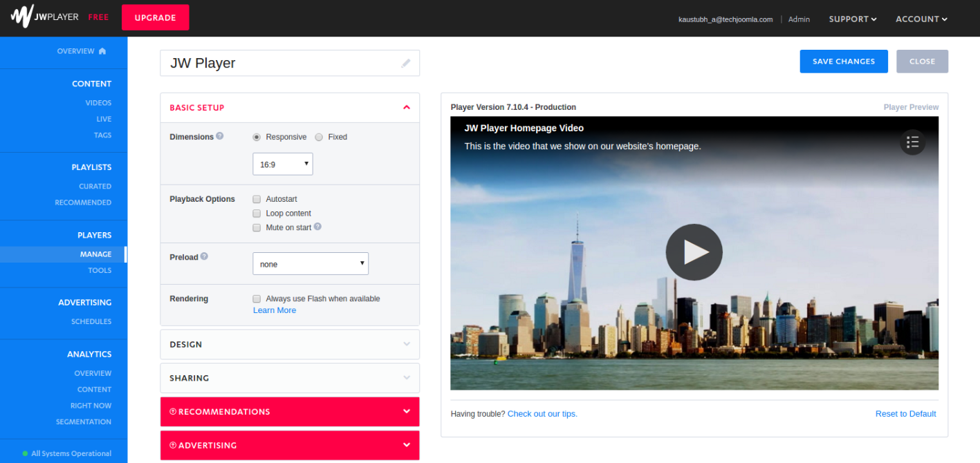Enable the Loop content checkbox
The width and height of the screenshot is (980, 463).
coord(257,214)
